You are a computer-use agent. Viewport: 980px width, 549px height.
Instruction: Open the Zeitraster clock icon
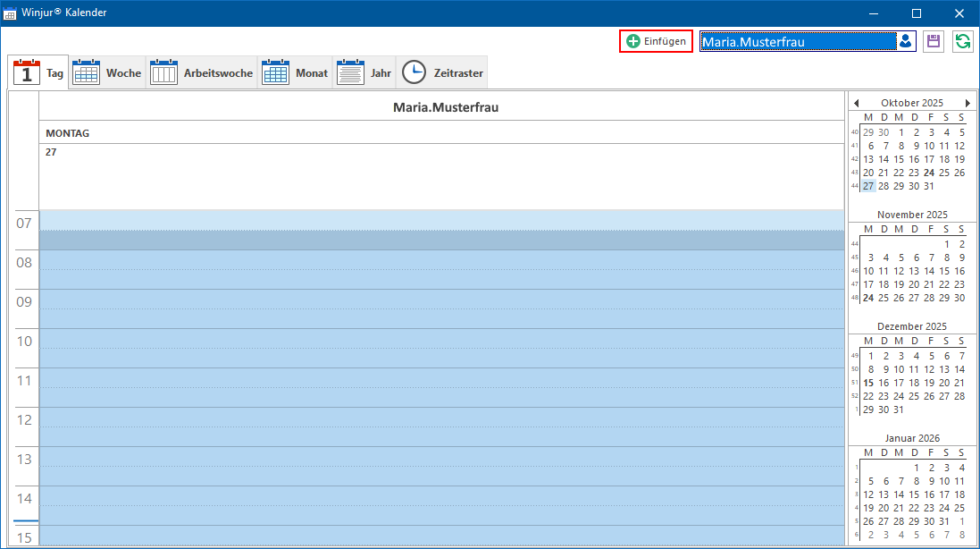tap(414, 72)
